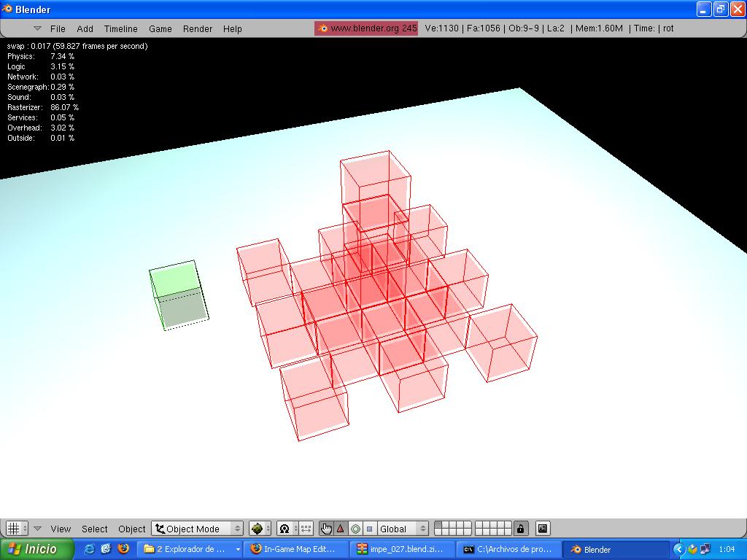Launch Internet Explorer from quick launch
The height and width of the screenshot is (560, 747).
coord(89,549)
